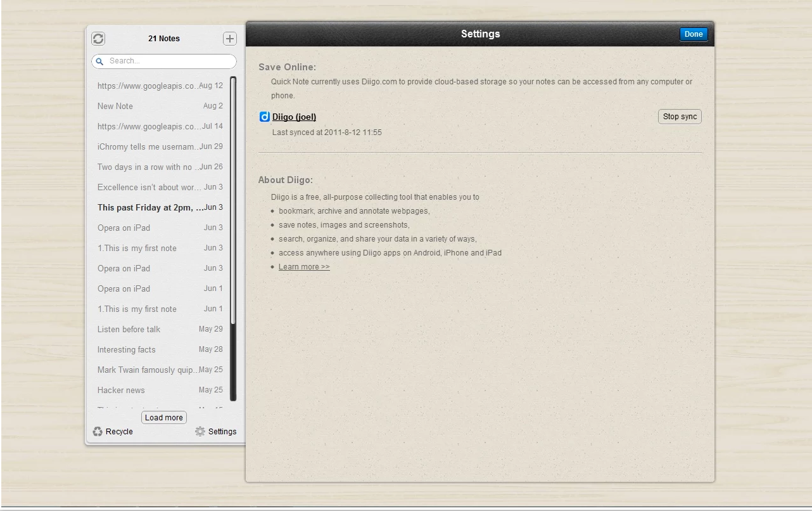
Task: Open the Diigo (joel) account link
Action: coord(294,117)
